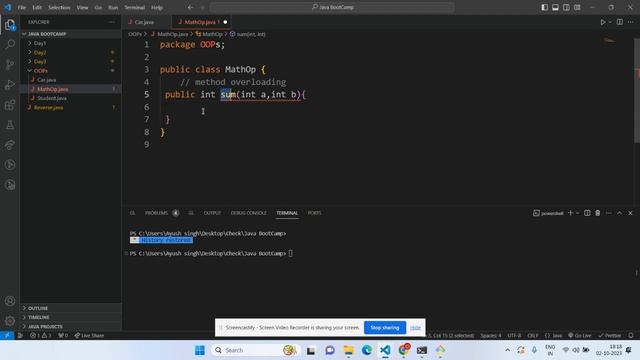The width and height of the screenshot is (640, 360).
Task: Open the Extensions view
Action: pos(10,104)
